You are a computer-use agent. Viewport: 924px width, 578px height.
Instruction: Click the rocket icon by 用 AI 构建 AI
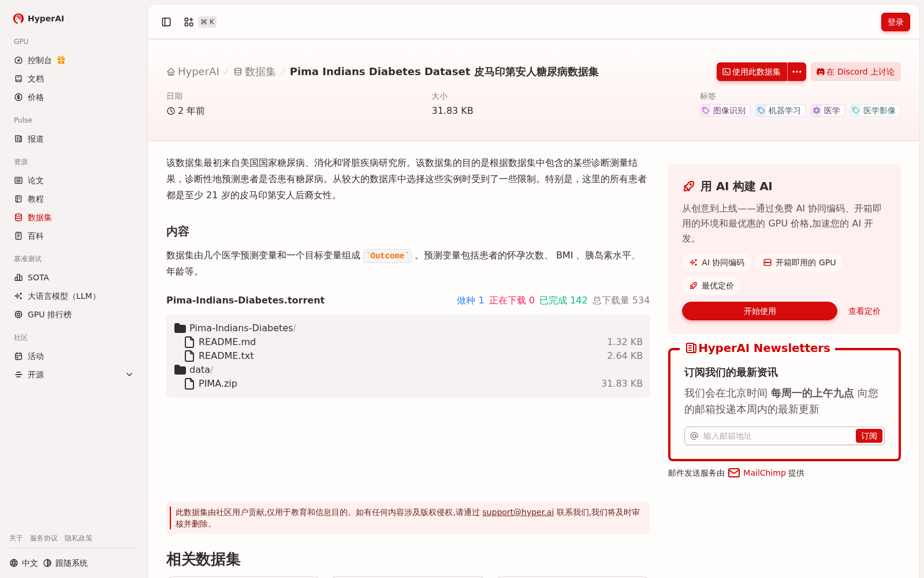689,186
